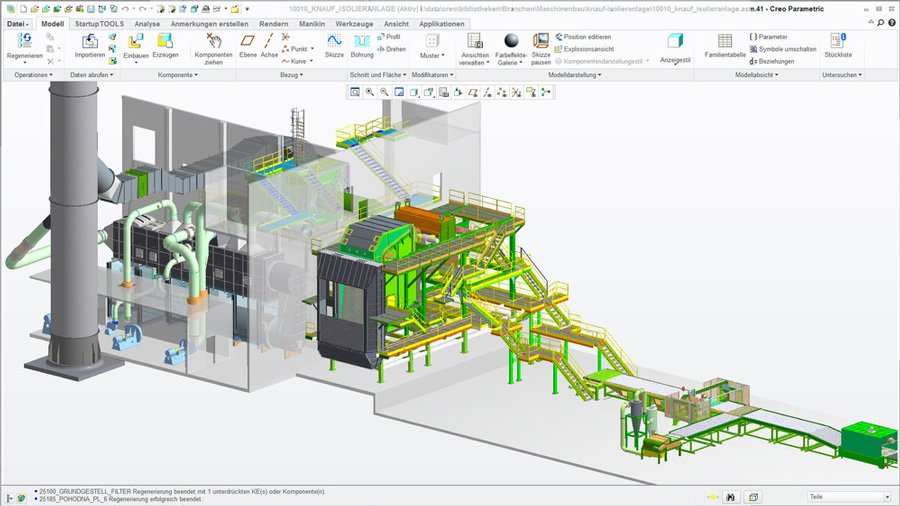Expand the Modelldarstellung group dropdown
Image resolution: width=900 pixels, height=506 pixels.
pos(574,75)
